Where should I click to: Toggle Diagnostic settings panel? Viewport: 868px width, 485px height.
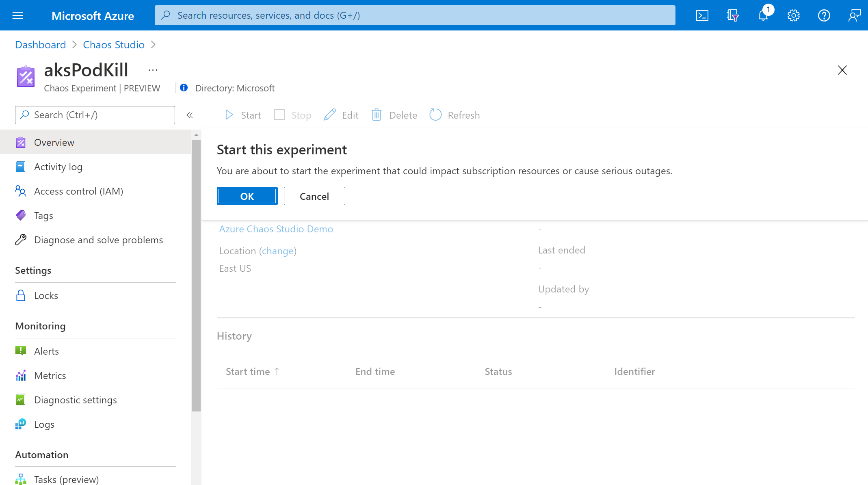click(x=76, y=399)
